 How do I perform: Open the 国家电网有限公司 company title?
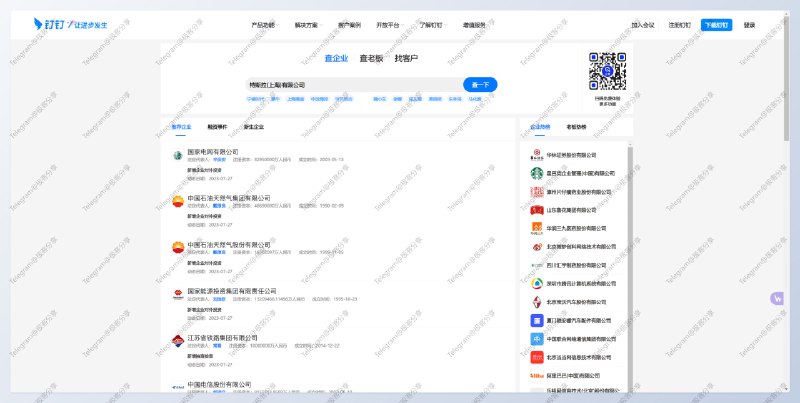pos(213,152)
